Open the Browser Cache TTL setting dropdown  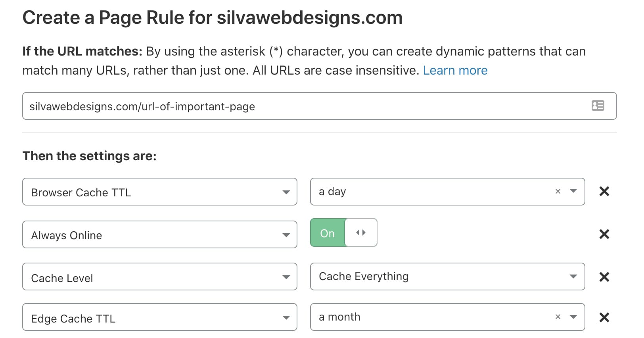point(160,192)
